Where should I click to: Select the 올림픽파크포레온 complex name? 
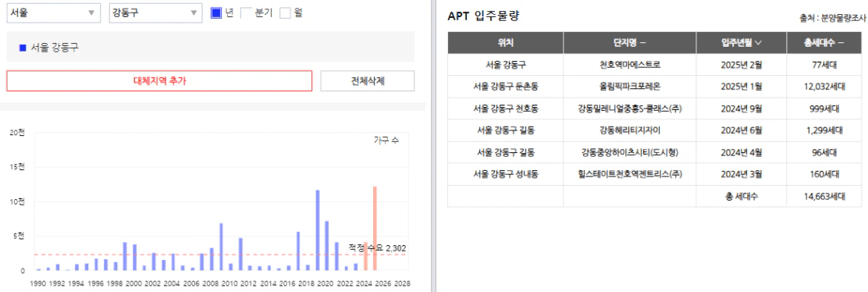[630, 87]
